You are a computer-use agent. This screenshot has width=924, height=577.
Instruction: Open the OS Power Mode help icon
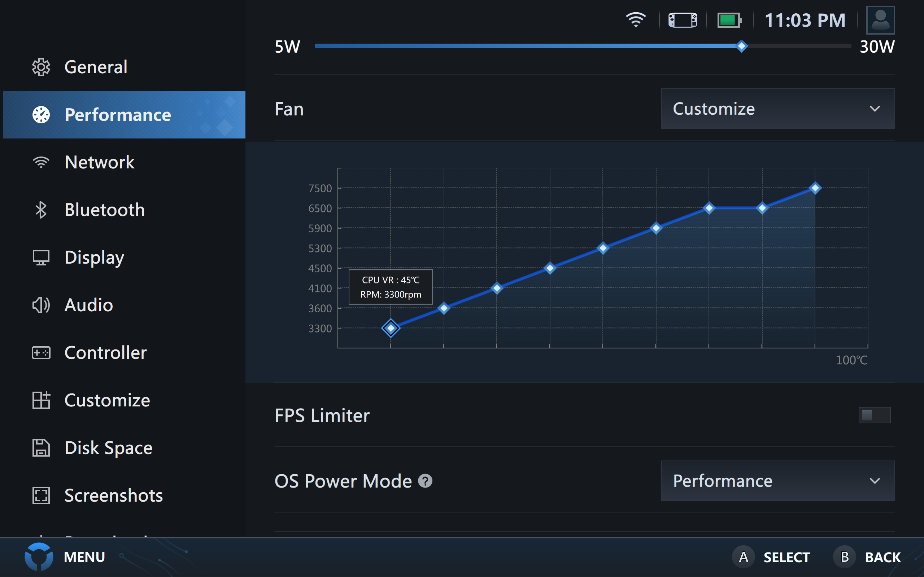(x=425, y=481)
